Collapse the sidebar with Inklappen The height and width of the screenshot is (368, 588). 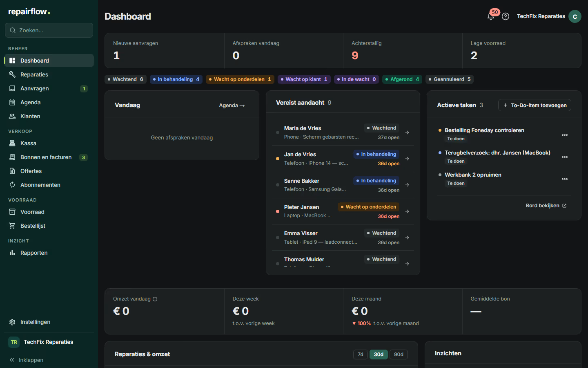click(x=26, y=360)
